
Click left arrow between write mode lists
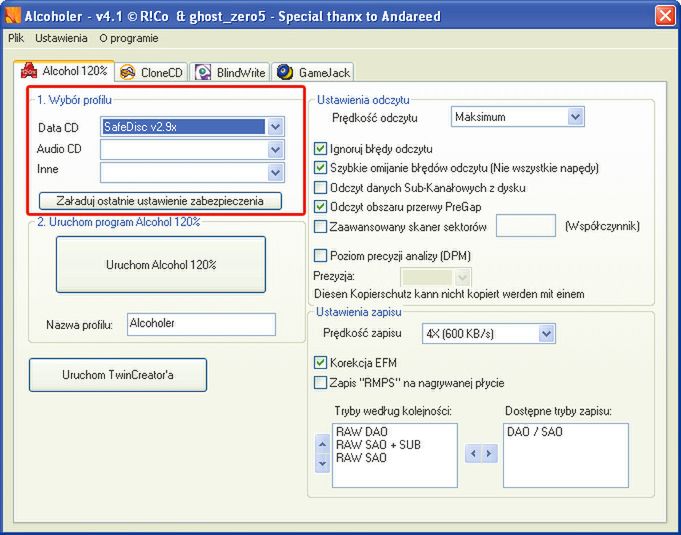[473, 454]
